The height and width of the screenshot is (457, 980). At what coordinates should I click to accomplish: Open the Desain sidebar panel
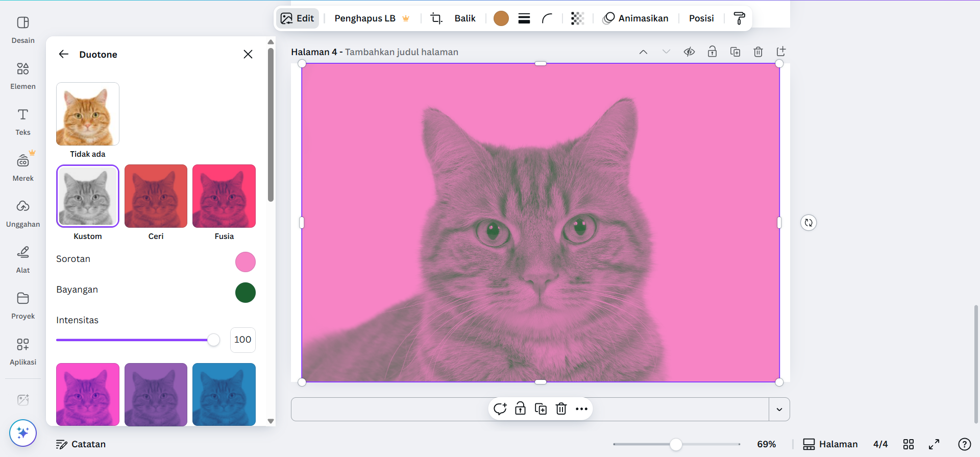click(23, 30)
